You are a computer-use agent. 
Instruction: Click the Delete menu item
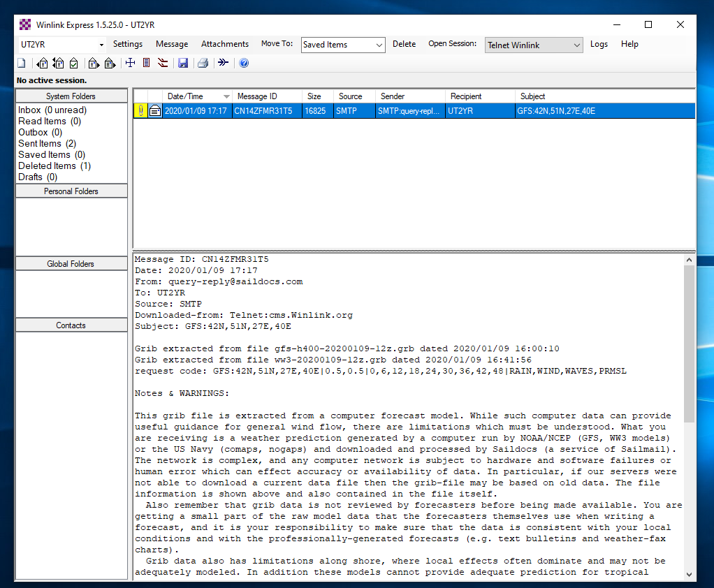click(x=405, y=44)
